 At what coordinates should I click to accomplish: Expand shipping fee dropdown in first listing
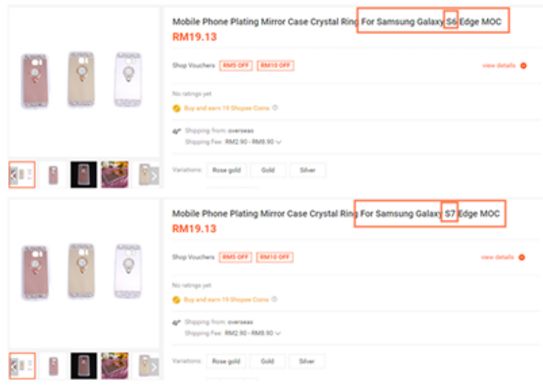[278, 142]
